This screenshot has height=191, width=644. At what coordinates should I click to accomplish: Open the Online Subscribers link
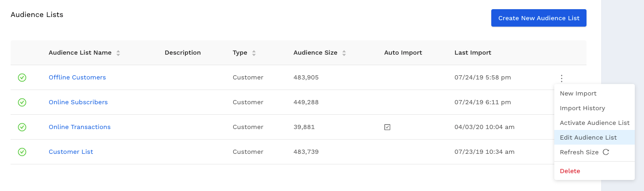pyautogui.click(x=78, y=102)
